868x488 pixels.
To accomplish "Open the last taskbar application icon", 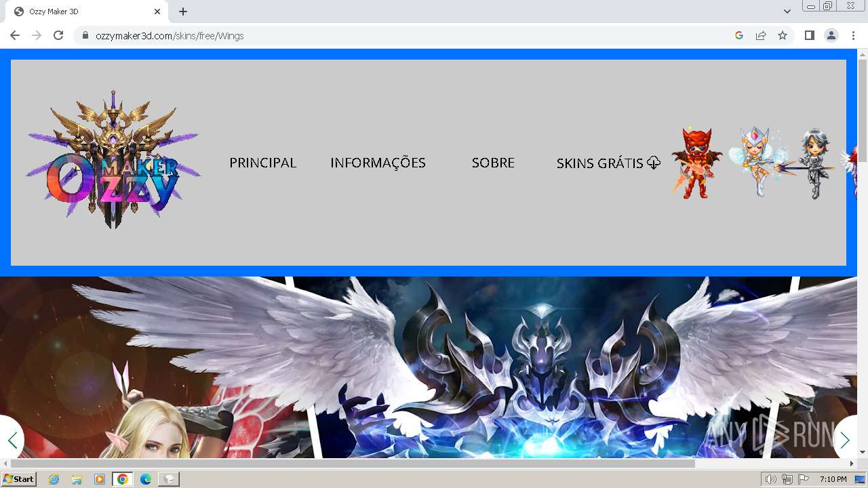I will pyautogui.click(x=169, y=479).
